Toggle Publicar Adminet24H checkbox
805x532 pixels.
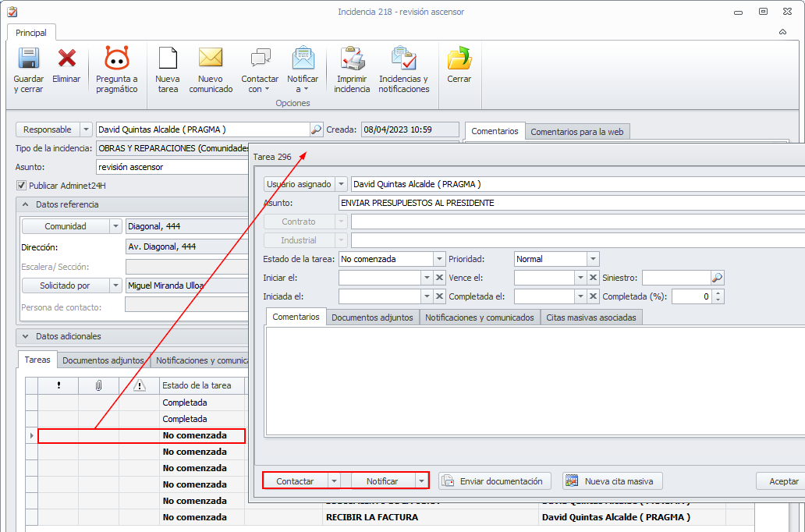pyautogui.click(x=22, y=186)
